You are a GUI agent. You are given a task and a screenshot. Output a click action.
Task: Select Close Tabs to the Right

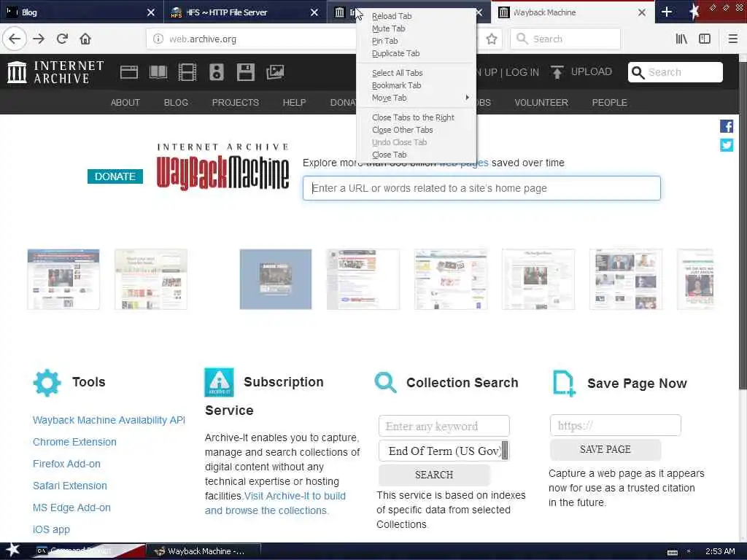point(416,117)
